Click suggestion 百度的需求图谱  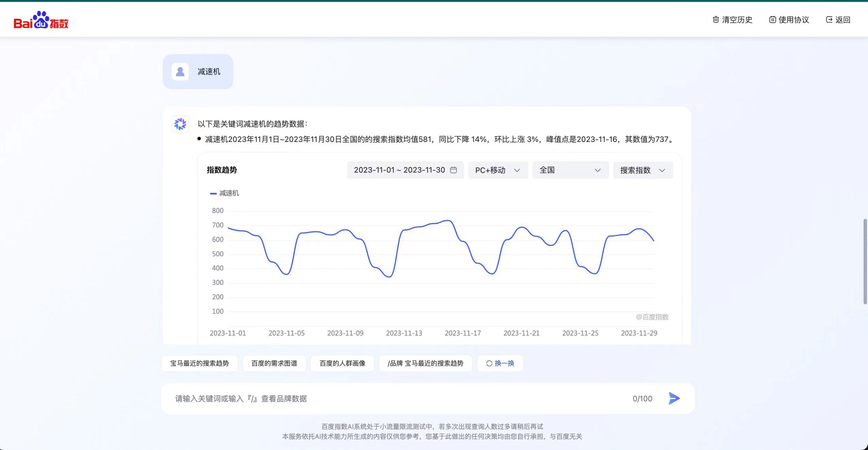274,363
